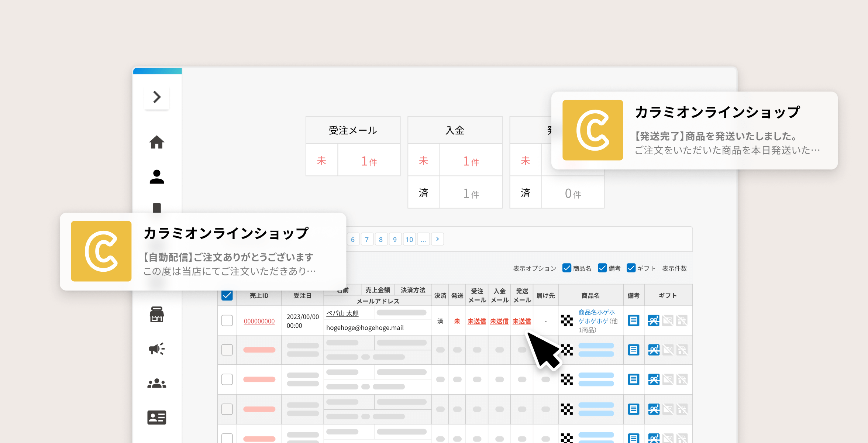Click the grey gift-box icon in fourth row
The width and height of the screenshot is (868, 443).
click(682, 409)
